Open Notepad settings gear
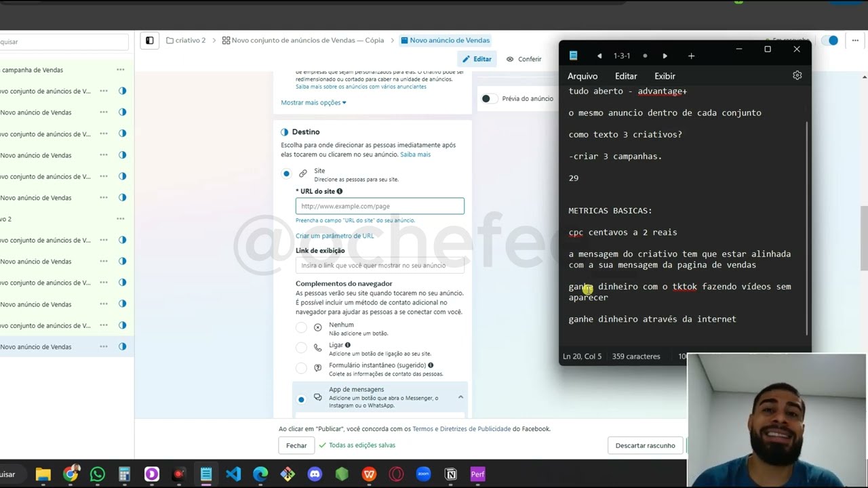Screen dimensions: 868x488 point(797,75)
